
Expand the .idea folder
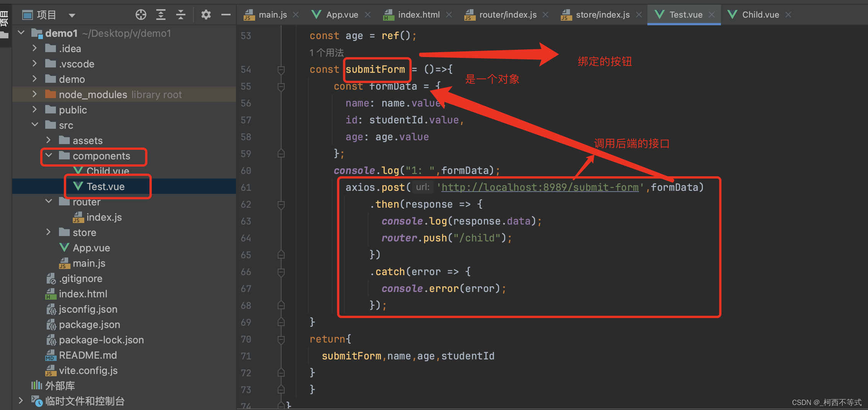[x=35, y=48]
